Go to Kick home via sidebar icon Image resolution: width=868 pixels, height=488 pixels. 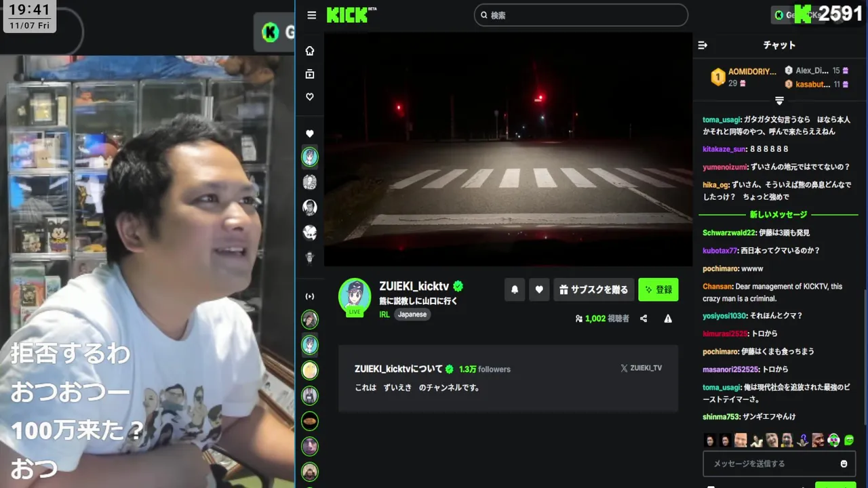310,51
